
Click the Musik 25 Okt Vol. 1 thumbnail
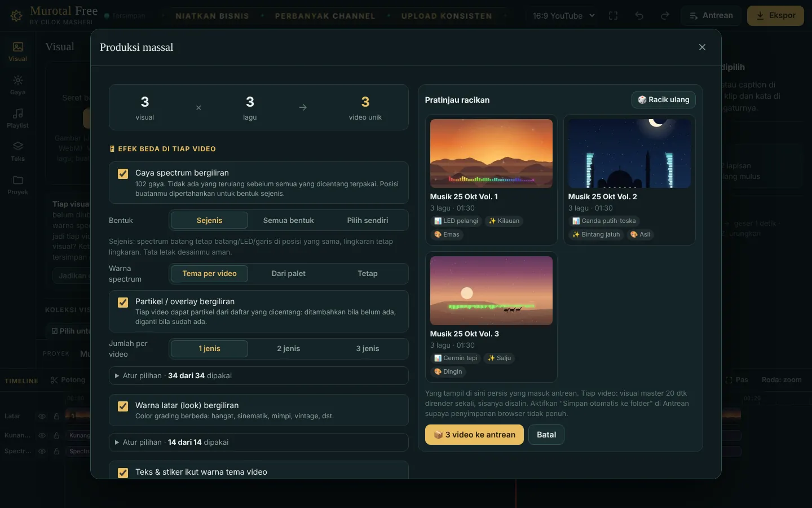click(x=491, y=154)
